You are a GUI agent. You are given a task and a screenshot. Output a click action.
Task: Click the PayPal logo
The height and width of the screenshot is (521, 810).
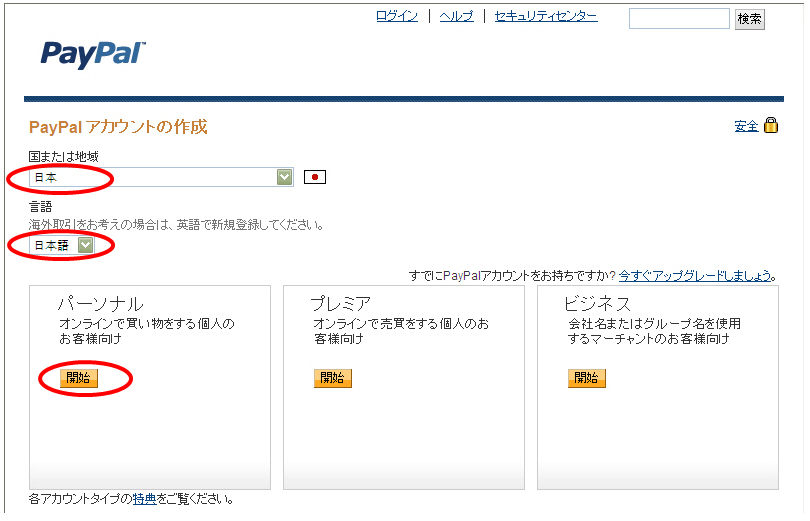coord(93,54)
